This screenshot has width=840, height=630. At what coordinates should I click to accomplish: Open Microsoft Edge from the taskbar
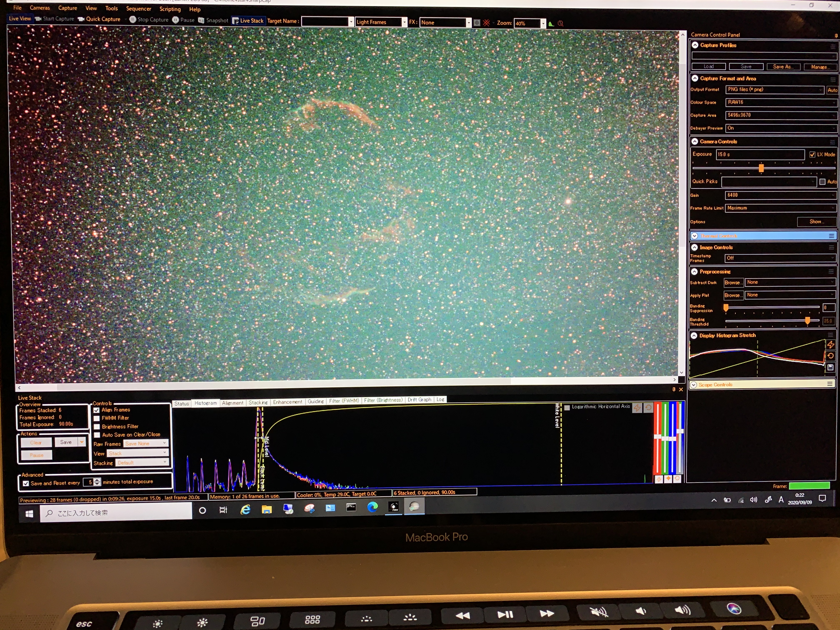[372, 507]
